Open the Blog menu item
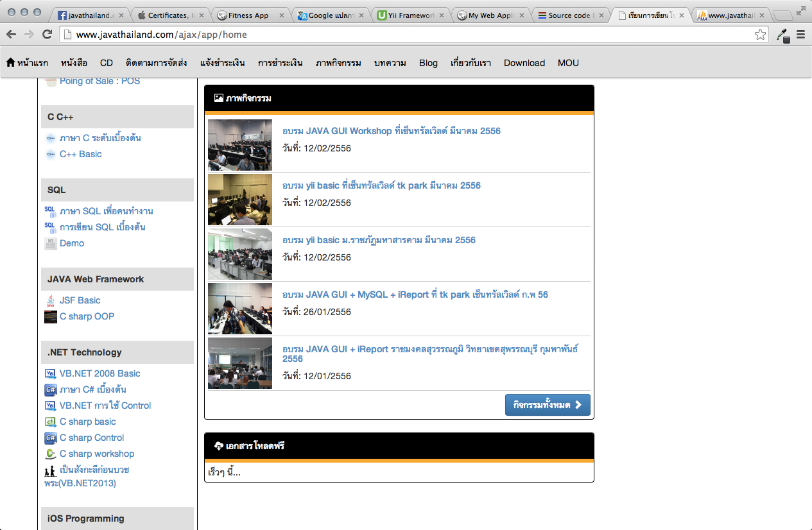812x530 pixels. click(x=428, y=63)
